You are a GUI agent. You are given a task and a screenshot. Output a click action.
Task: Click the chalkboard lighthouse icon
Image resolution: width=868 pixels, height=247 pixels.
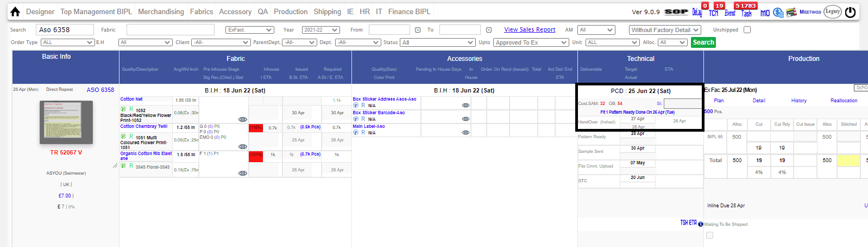pyautogui.click(x=791, y=12)
